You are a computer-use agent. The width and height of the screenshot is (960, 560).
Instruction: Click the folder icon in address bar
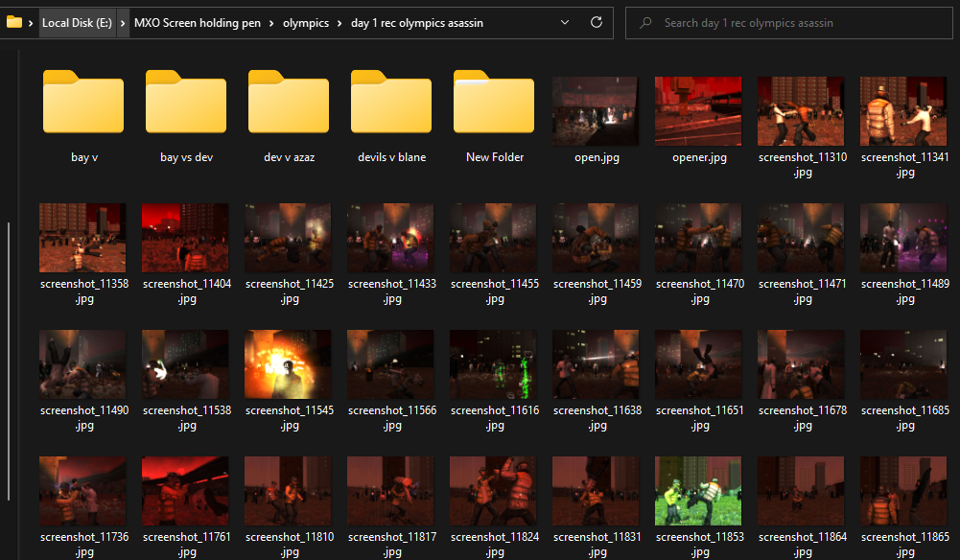(x=14, y=22)
